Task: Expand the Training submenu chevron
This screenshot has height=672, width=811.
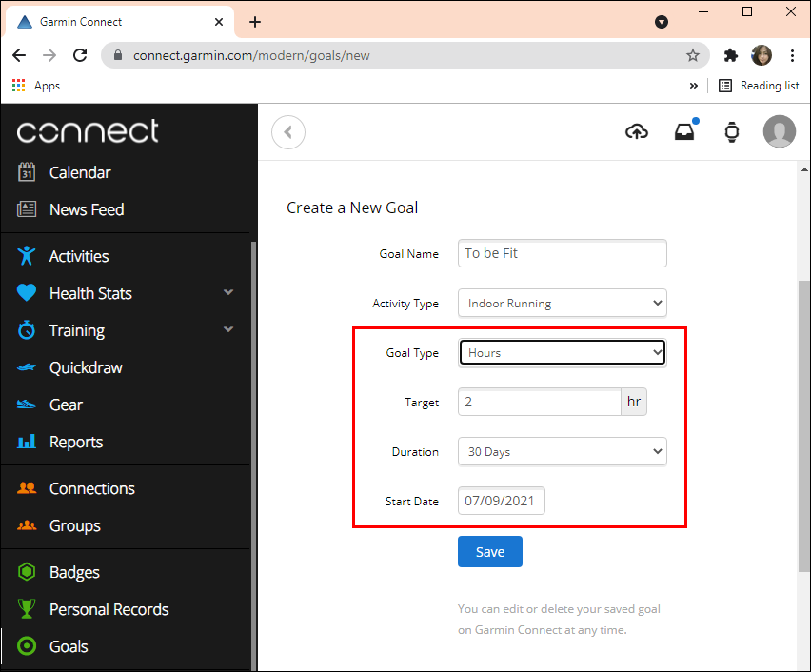Action: (x=228, y=330)
